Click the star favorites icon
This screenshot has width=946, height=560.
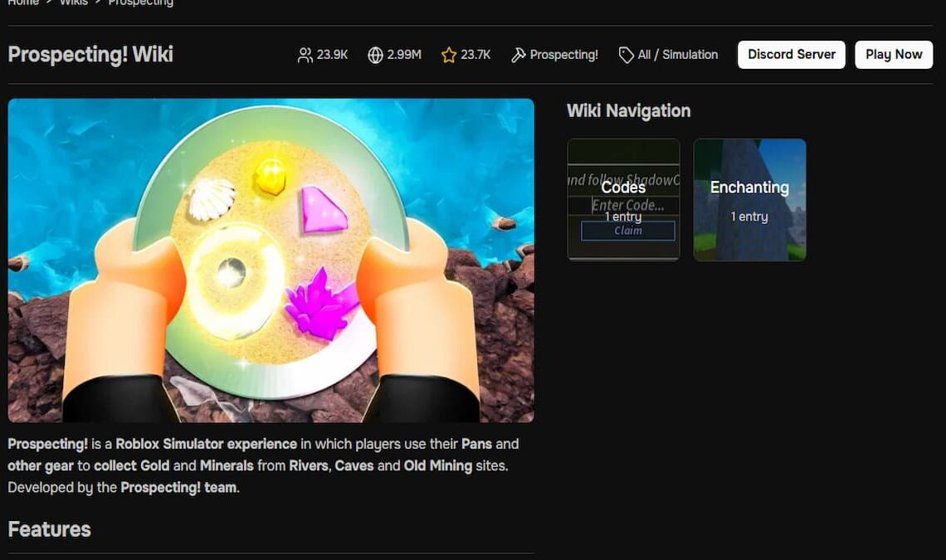[x=449, y=55]
